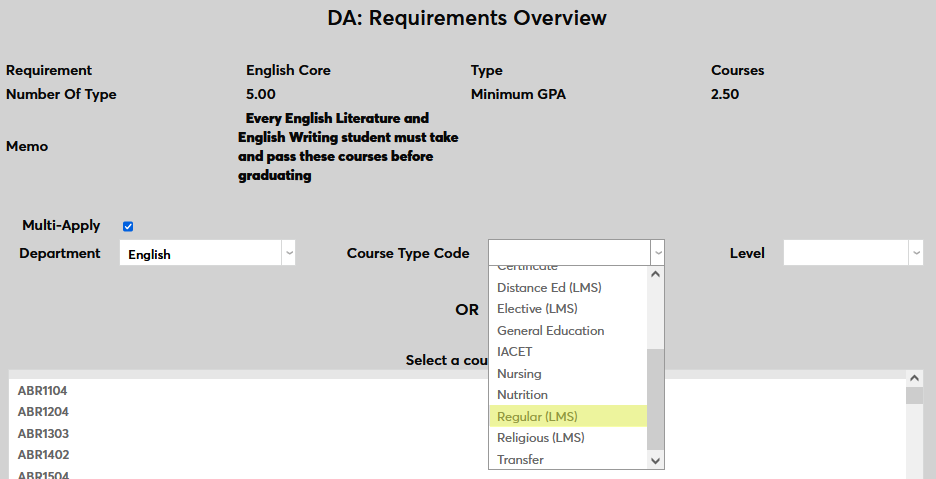
Task: Click the Course Type Code input field
Action: click(570, 253)
